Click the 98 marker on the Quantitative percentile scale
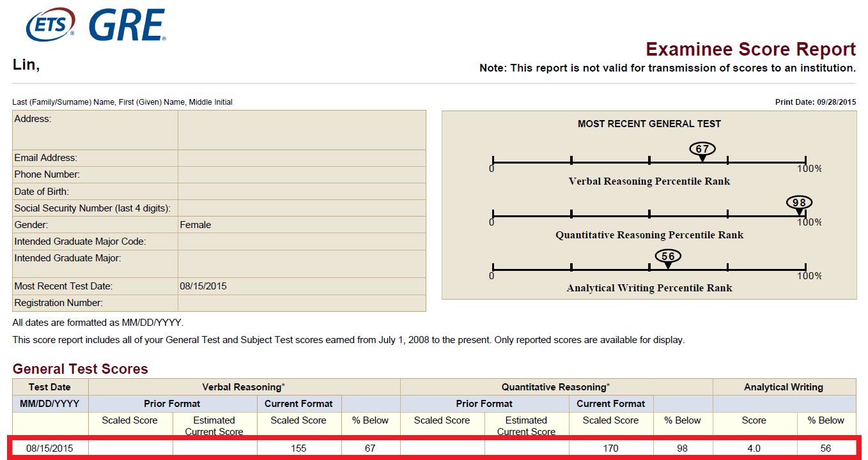The image size is (868, 460). (799, 203)
